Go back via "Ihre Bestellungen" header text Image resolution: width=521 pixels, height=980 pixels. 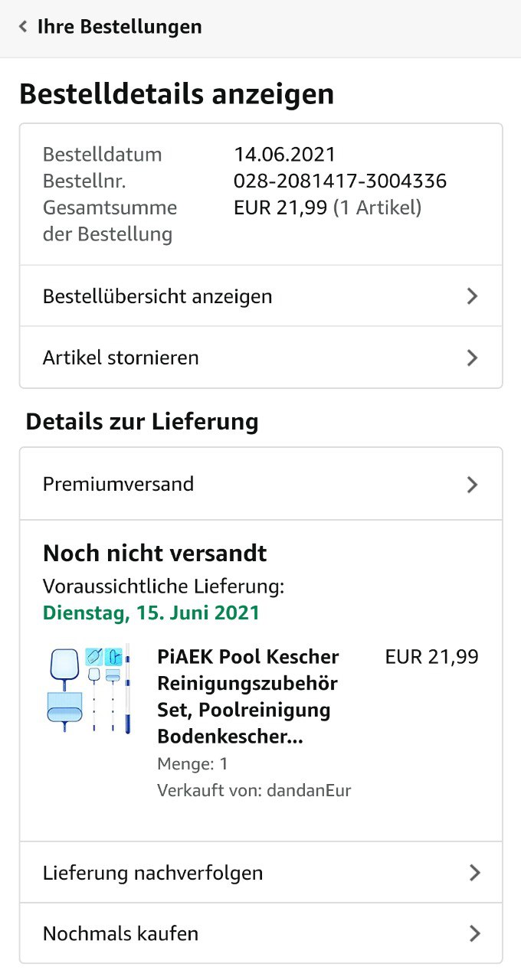tap(120, 27)
